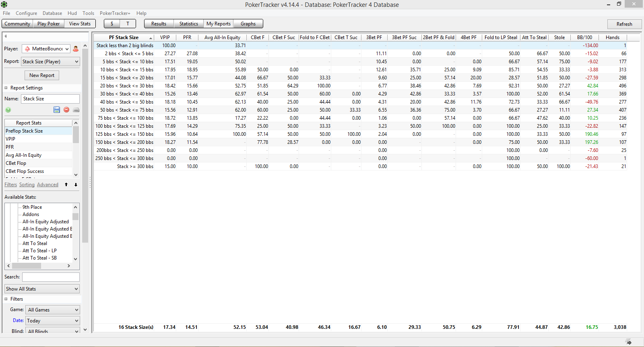Select the 20 bbs < Stack <= 30 bbs row
The image size is (644, 347).
pos(360,86)
